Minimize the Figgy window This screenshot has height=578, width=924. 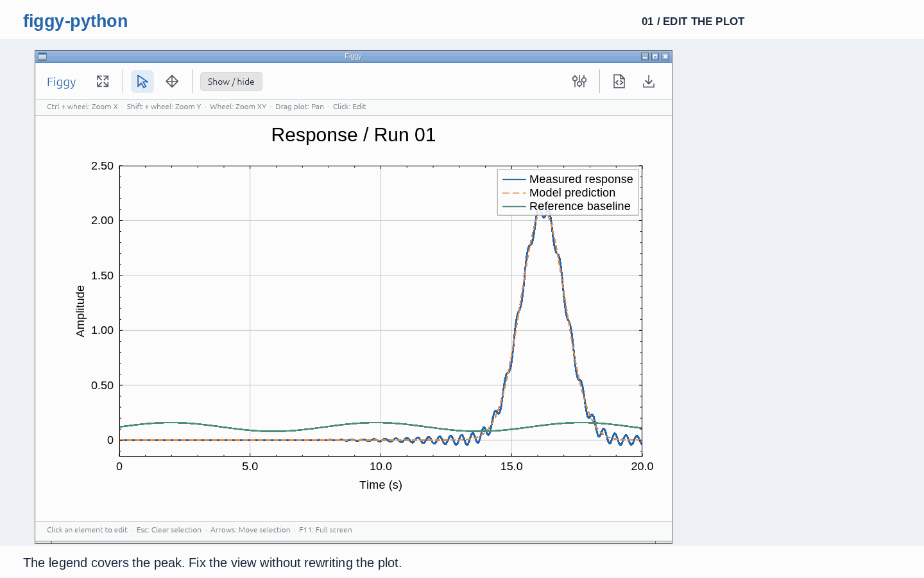(645, 57)
